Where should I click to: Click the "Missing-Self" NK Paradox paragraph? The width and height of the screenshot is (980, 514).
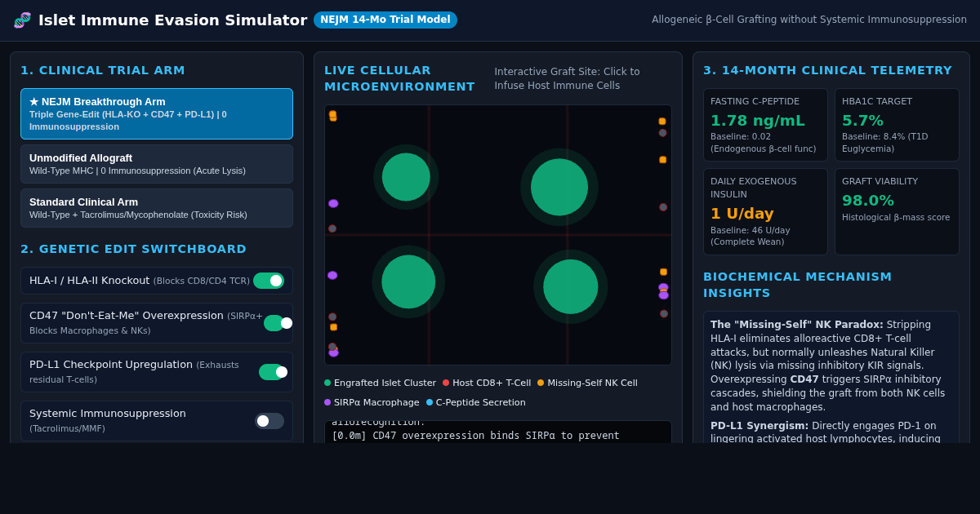[x=828, y=366]
